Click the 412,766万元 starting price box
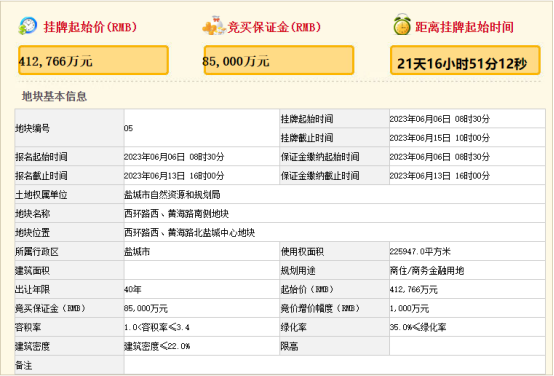 click(x=93, y=60)
